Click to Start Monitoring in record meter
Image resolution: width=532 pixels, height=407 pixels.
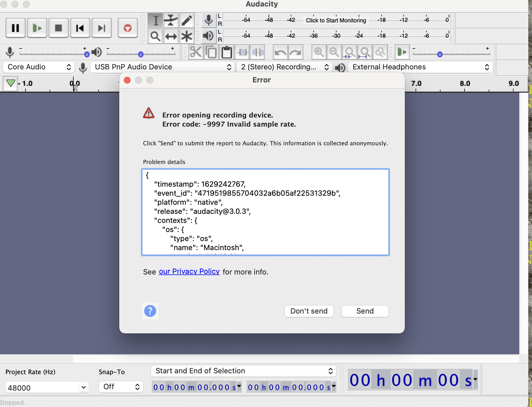[336, 20]
